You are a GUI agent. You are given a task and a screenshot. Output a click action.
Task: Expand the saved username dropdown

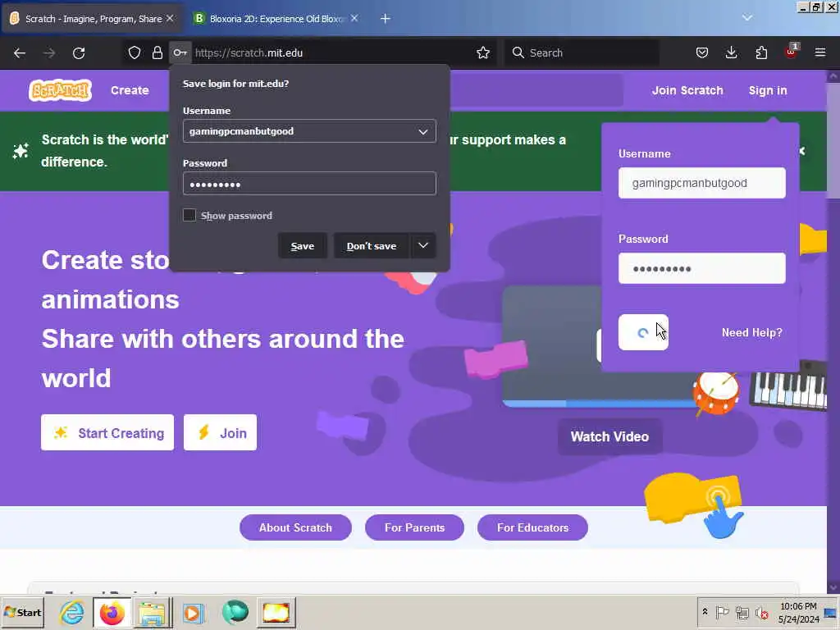click(x=422, y=131)
